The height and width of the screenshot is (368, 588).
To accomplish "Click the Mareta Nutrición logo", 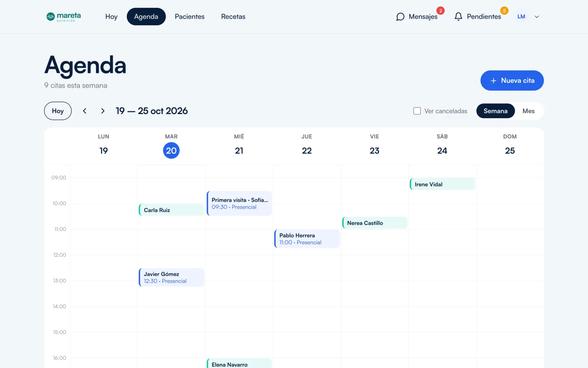I will (x=64, y=17).
